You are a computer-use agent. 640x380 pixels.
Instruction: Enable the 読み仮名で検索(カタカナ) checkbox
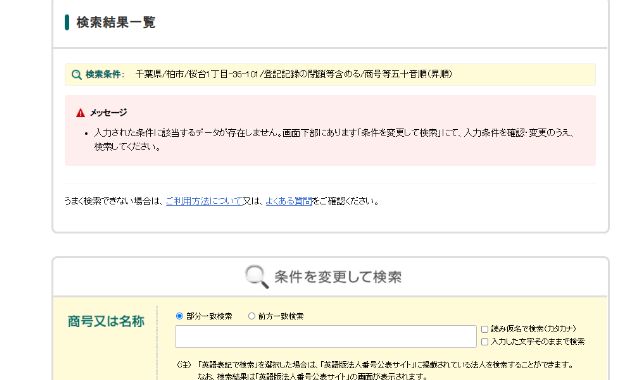point(484,329)
